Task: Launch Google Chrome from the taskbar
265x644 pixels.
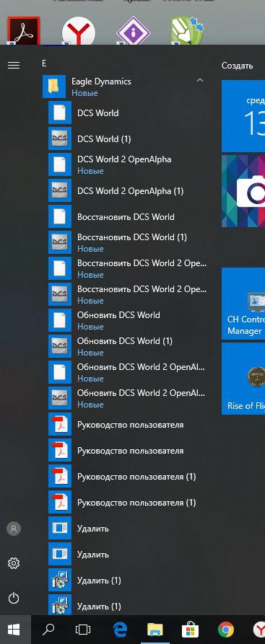Action: pos(225,629)
